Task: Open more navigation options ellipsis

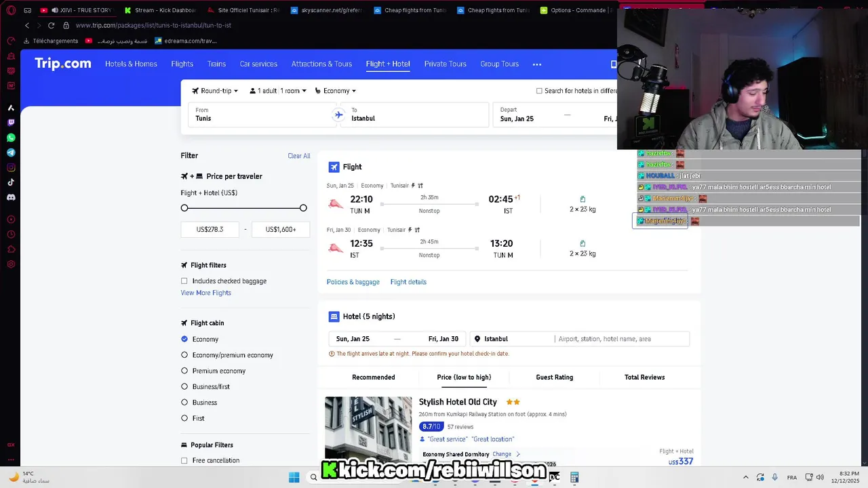Action: point(537,64)
